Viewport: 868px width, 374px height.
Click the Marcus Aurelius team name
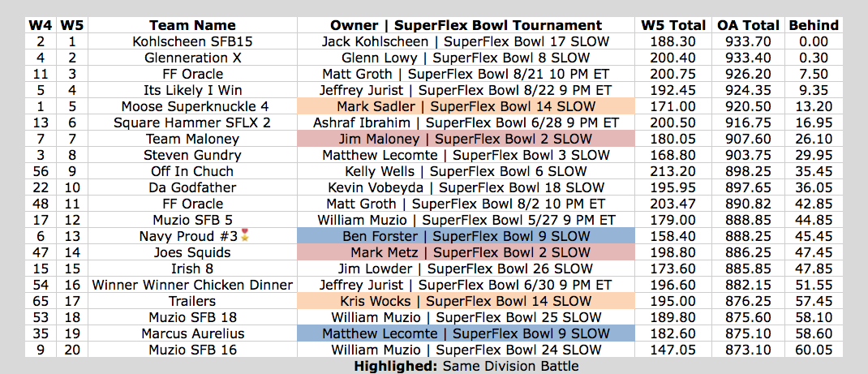(192, 334)
